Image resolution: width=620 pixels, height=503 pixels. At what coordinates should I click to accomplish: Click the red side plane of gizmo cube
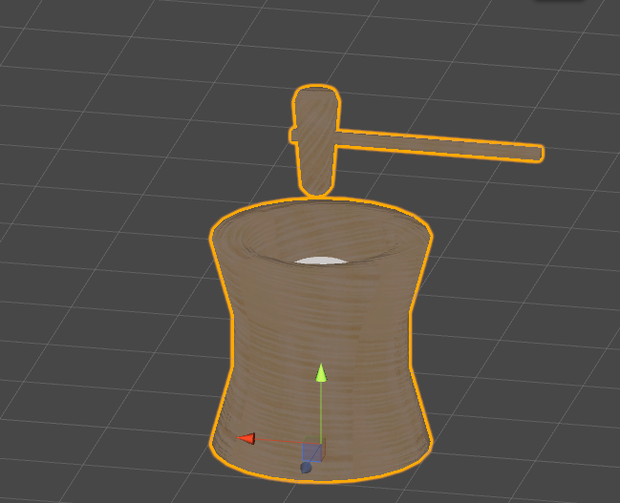(324, 449)
